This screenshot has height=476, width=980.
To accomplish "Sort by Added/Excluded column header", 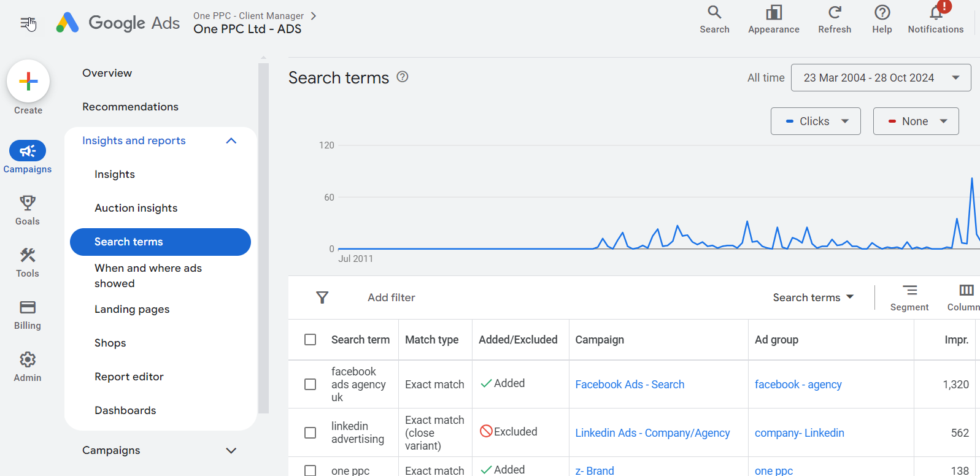I will pos(518,340).
